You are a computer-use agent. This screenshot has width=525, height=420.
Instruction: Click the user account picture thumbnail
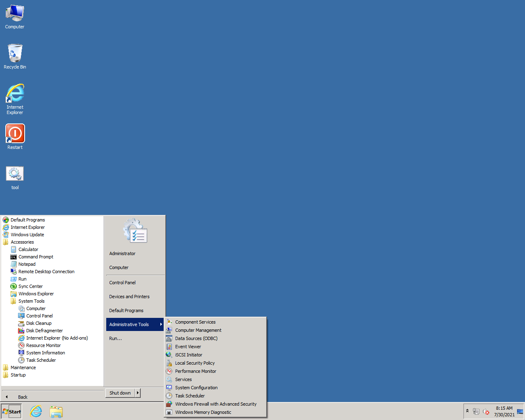tap(135, 231)
